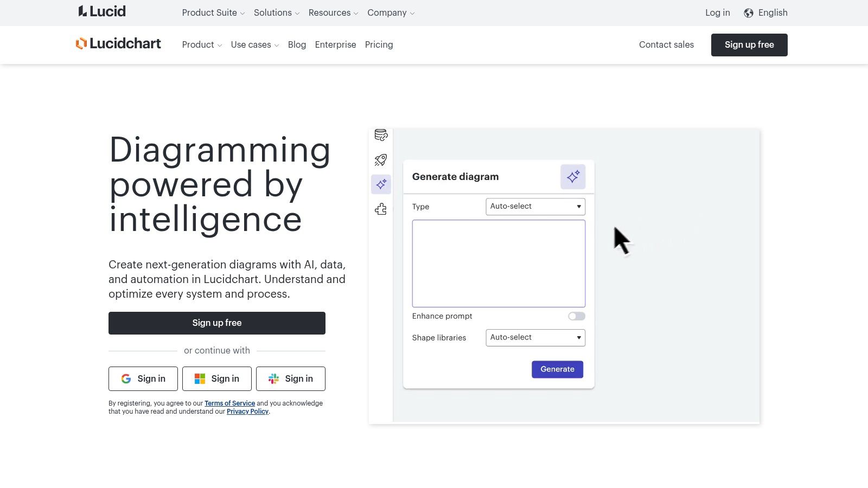
Task: Select the data linking sidebar icon
Action: [381, 135]
